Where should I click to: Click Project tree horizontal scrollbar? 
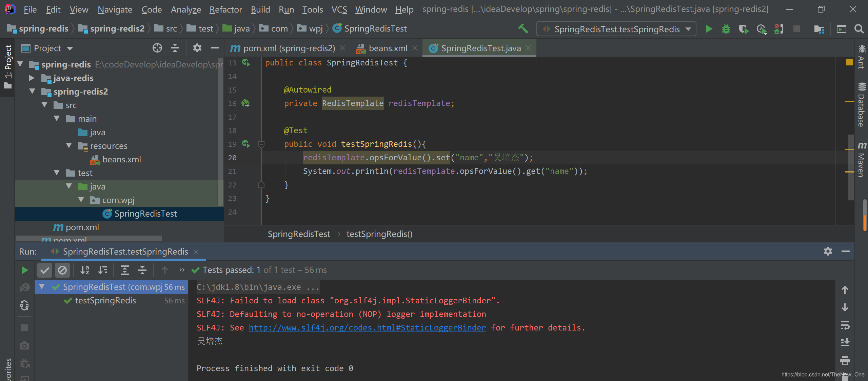[x=89, y=238]
